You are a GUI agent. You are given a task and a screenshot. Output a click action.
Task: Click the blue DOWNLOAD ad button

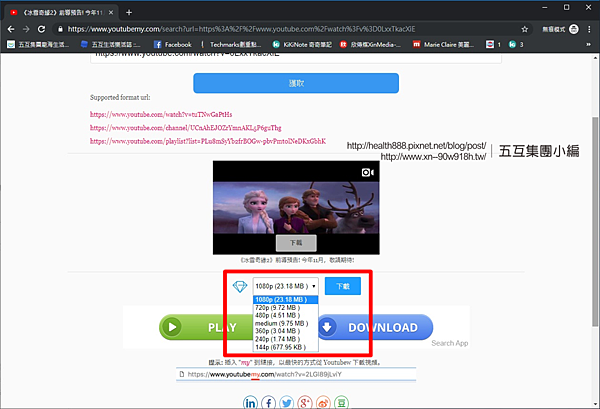click(x=376, y=327)
